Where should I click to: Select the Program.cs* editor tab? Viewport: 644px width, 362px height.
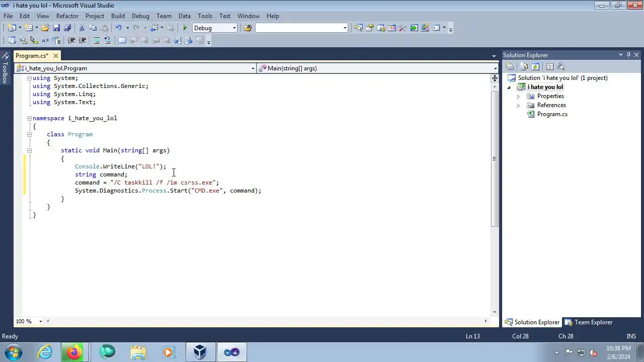click(32, 56)
